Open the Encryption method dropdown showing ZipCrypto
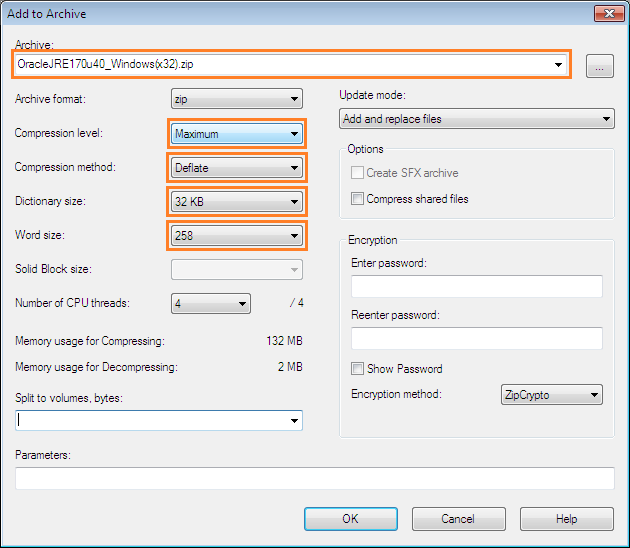 pos(551,395)
